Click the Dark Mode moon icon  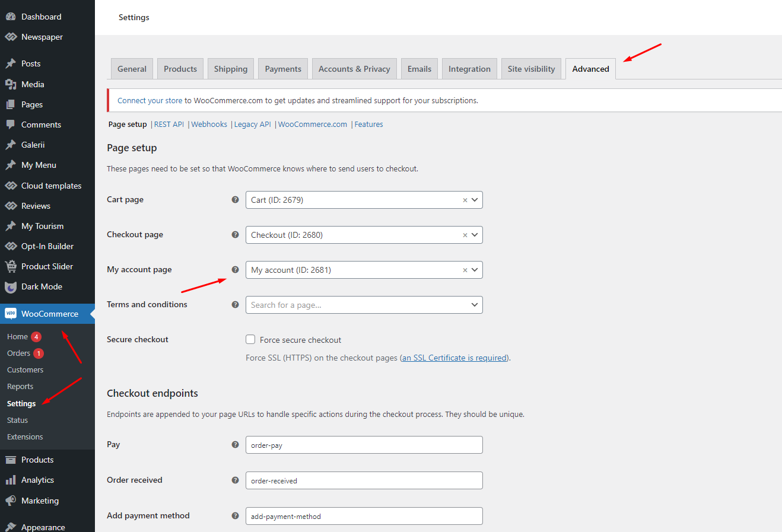pyautogui.click(x=11, y=287)
